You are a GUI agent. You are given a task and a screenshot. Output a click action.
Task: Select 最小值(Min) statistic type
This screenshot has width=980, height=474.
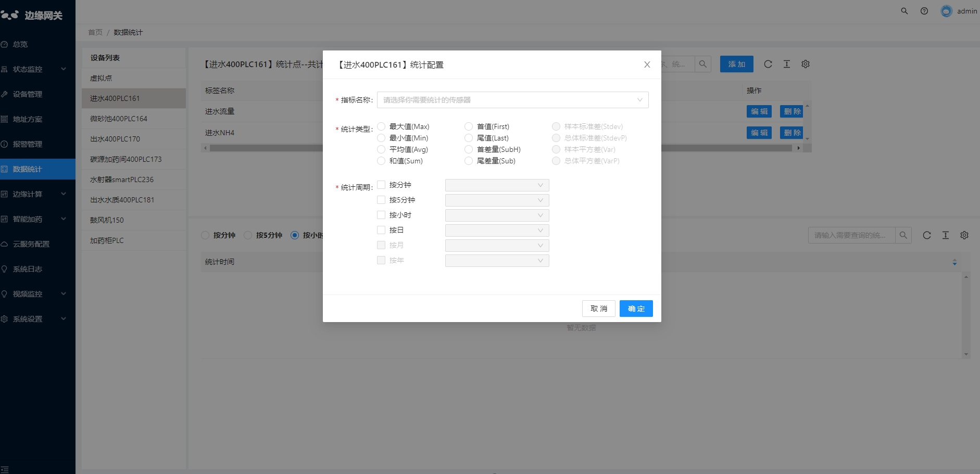tap(381, 138)
